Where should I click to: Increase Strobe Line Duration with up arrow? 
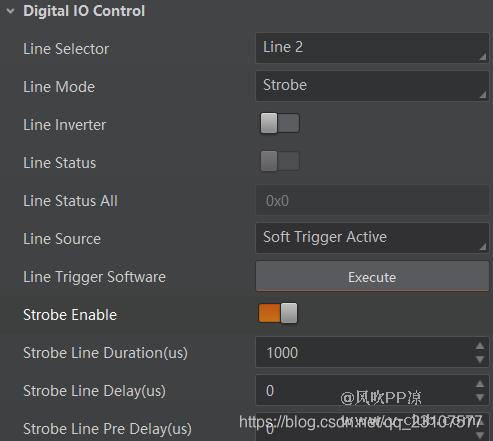point(480,346)
